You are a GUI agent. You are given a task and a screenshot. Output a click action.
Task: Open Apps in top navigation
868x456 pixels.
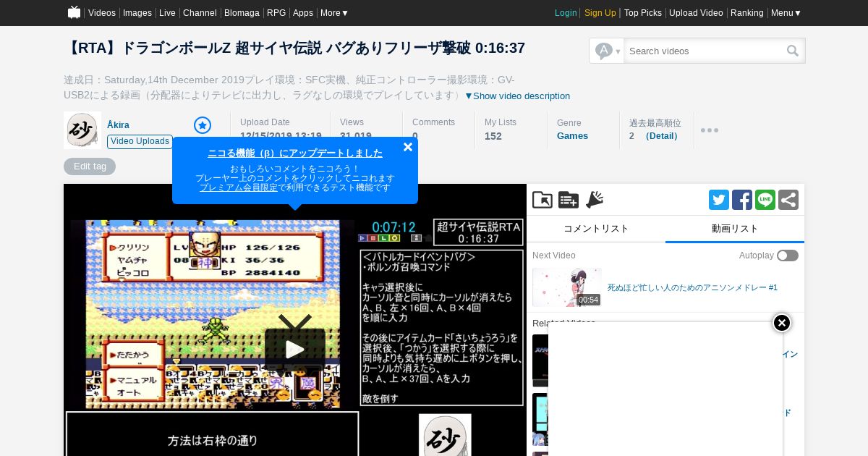pyautogui.click(x=303, y=13)
